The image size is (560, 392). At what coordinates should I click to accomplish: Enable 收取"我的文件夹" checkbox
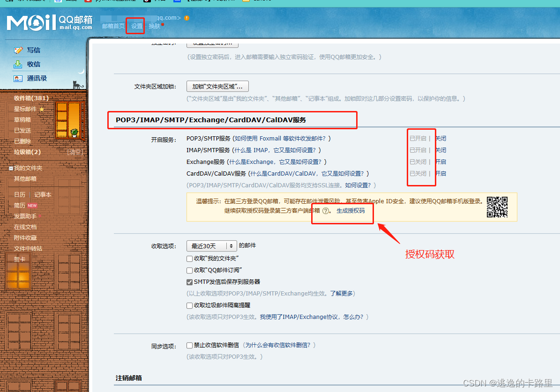click(x=190, y=259)
